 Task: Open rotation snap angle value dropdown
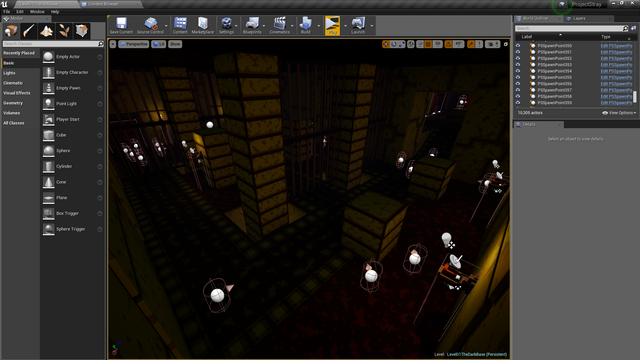[459, 44]
